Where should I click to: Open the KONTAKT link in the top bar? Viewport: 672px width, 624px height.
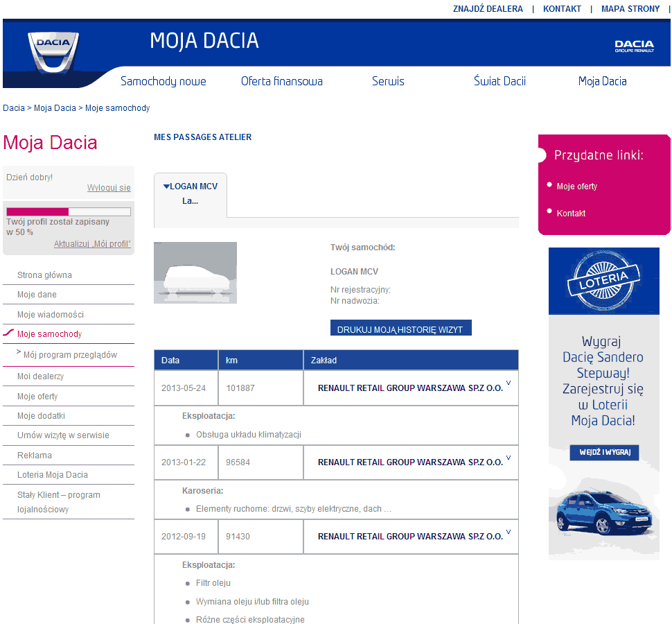(x=562, y=8)
